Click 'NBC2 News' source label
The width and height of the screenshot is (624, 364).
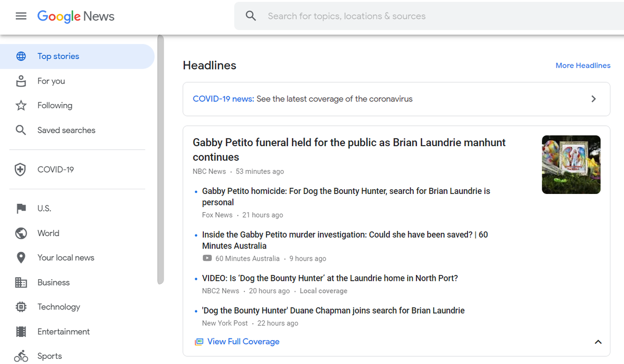tap(221, 291)
